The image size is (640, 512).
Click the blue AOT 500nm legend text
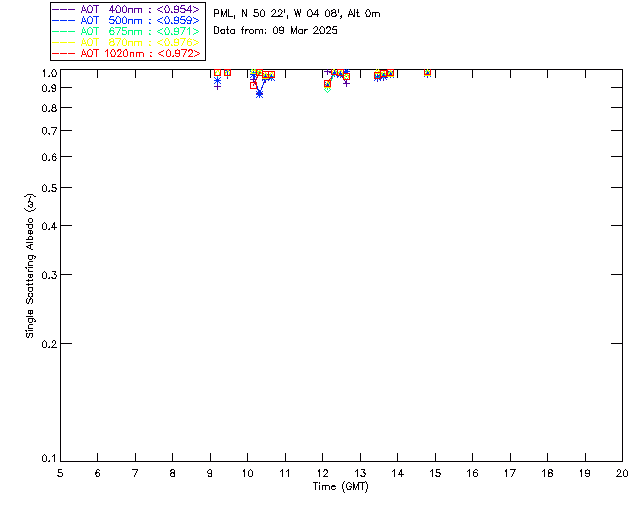[x=140, y=20]
